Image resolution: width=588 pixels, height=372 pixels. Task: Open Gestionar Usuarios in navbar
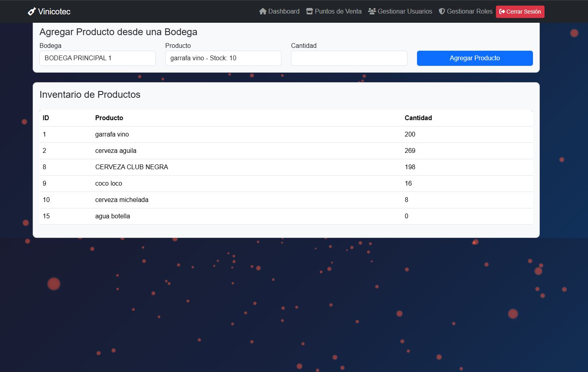click(x=400, y=11)
